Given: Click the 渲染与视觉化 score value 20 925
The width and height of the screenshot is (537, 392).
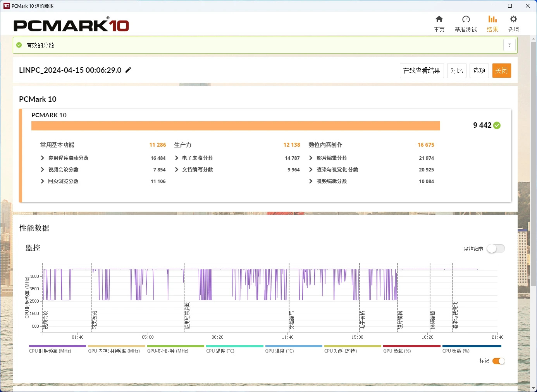Looking at the screenshot, I should [426, 169].
